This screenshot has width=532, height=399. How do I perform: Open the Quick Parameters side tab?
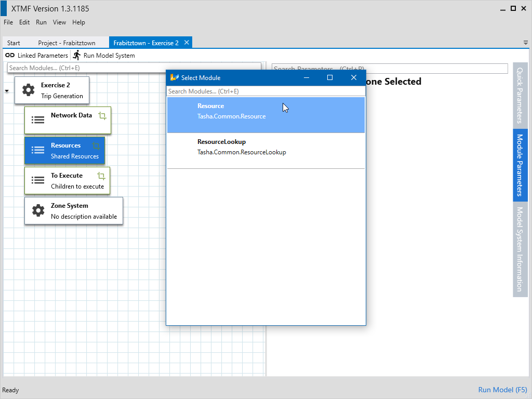click(x=520, y=94)
